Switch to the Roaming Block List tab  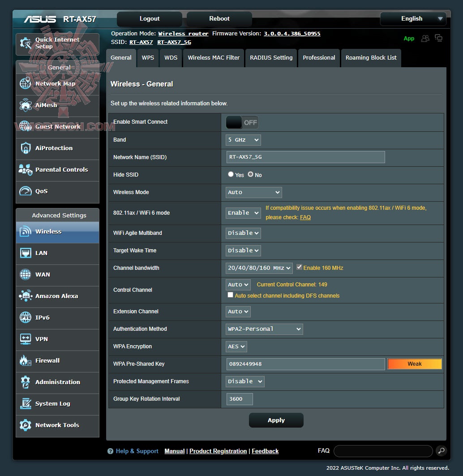pos(371,58)
